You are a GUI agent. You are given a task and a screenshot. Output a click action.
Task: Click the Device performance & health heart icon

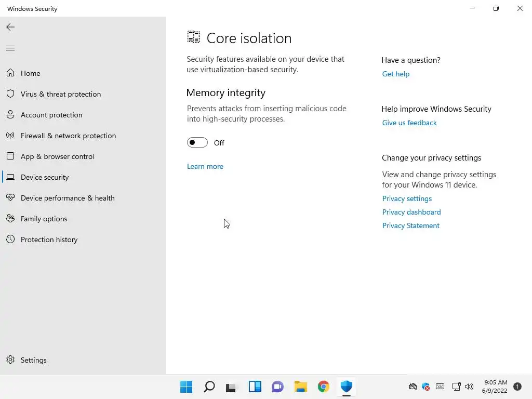coord(10,197)
